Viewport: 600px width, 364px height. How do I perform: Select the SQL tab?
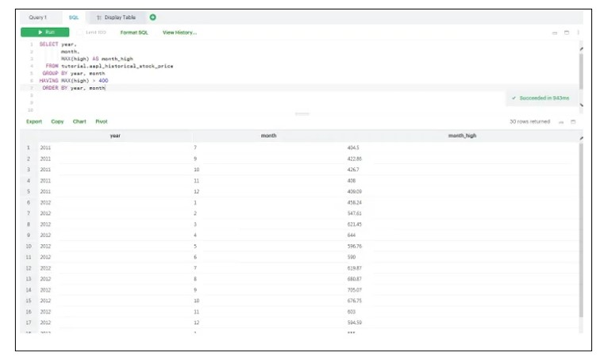(74, 17)
